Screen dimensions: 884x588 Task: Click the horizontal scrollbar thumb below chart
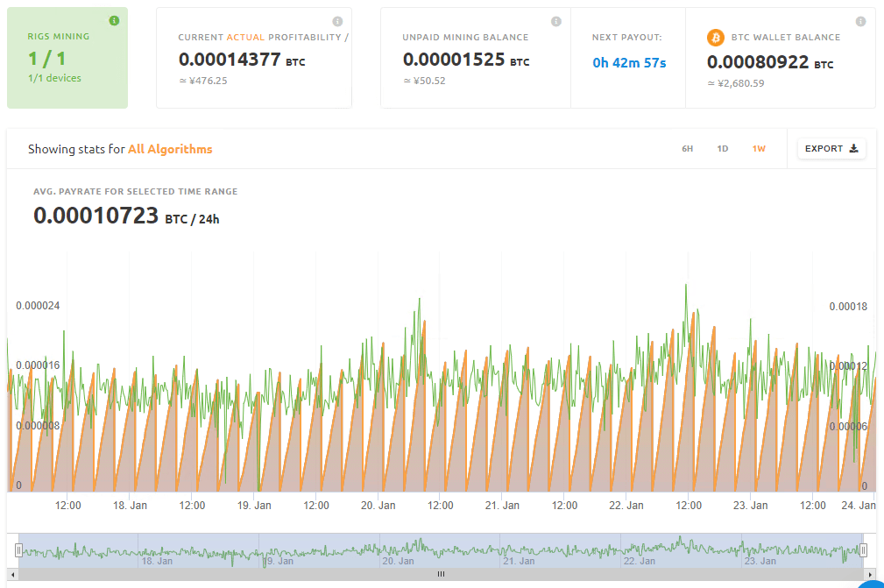(x=441, y=574)
